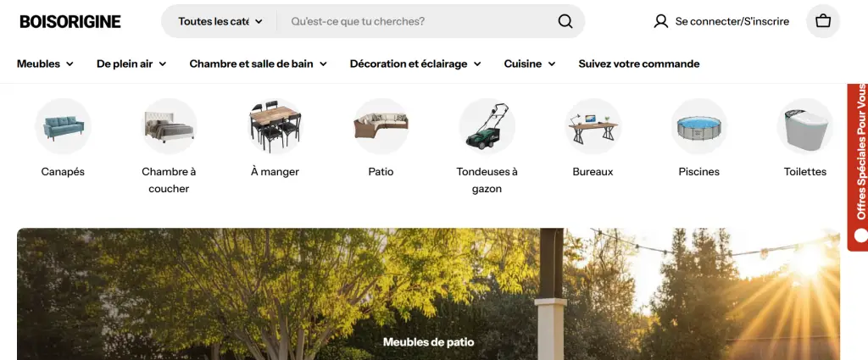Select the Canapés sofa category icon
Image resolution: width=868 pixels, height=360 pixels.
(63, 126)
